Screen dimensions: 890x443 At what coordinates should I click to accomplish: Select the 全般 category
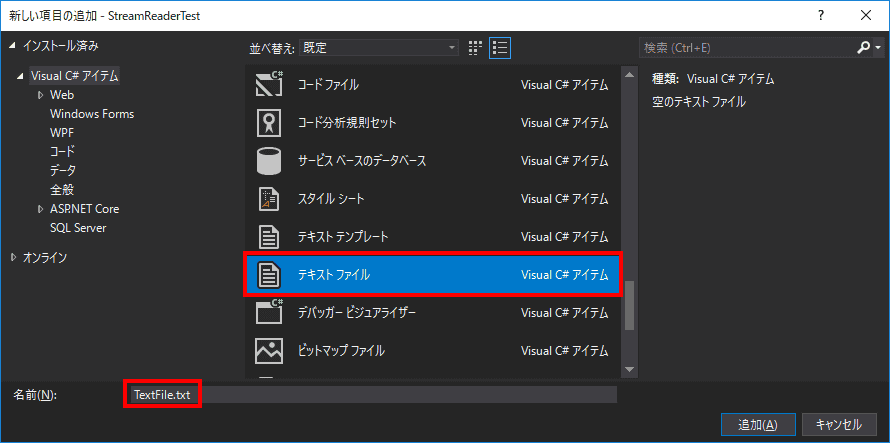tap(62, 190)
